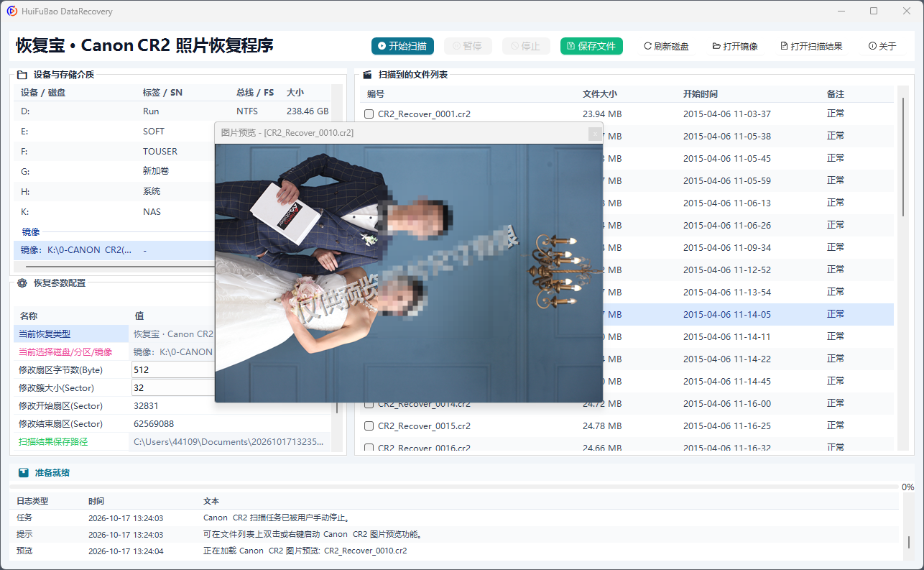Select the 当前恢复类型 parameter row
The width and height of the screenshot is (924, 570).
coord(115,334)
